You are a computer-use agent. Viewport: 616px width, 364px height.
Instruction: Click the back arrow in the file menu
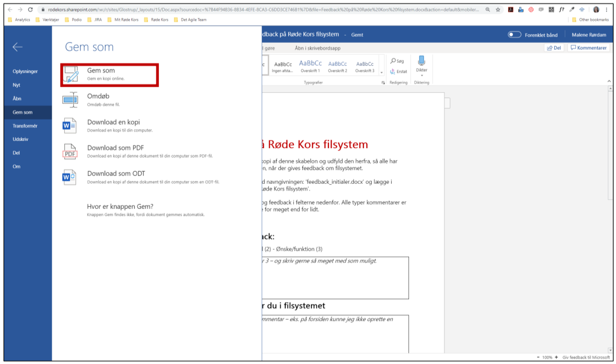[17, 47]
